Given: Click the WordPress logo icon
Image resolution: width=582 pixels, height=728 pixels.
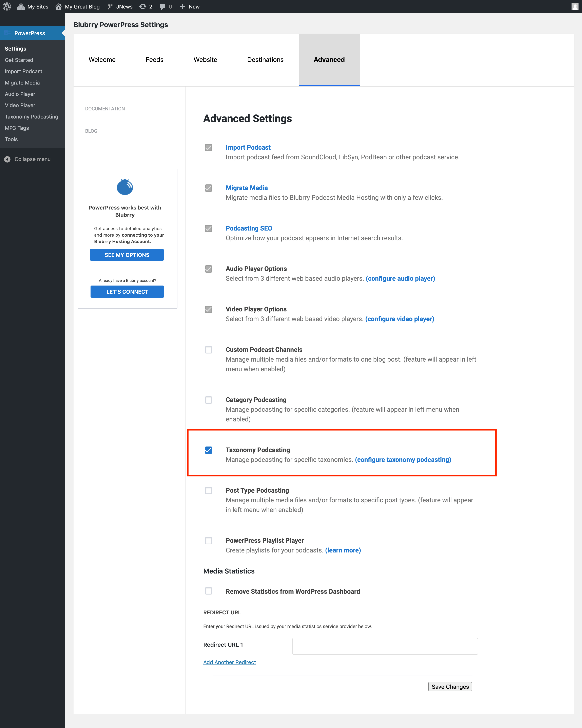Looking at the screenshot, I should [7, 6].
